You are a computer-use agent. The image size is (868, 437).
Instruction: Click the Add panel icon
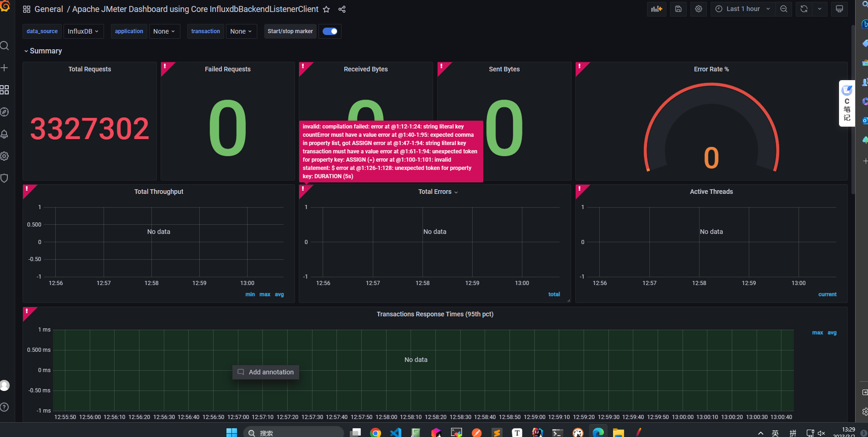[x=657, y=9]
